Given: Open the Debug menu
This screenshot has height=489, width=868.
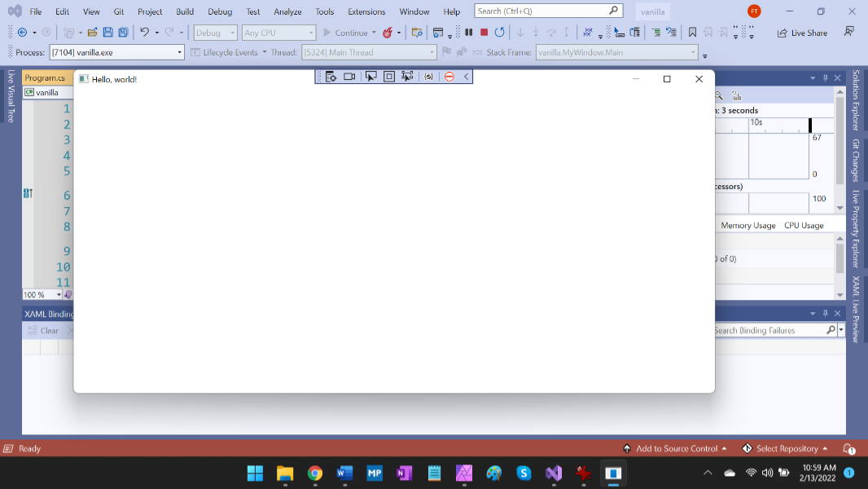Looking at the screenshot, I should coord(219,11).
